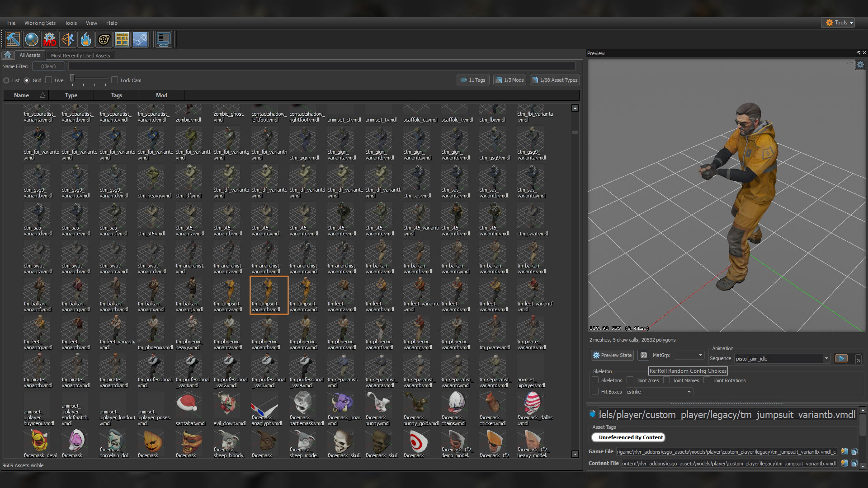Viewport: 868px width, 488px height.
Task: Click the blue model cube icon by the asset path
Action: click(592, 414)
